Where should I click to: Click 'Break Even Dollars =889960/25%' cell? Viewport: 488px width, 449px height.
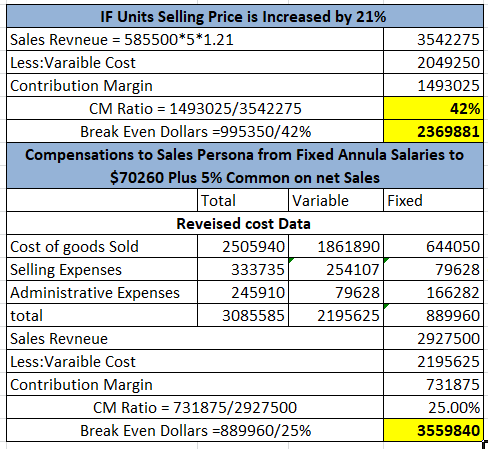click(x=195, y=430)
